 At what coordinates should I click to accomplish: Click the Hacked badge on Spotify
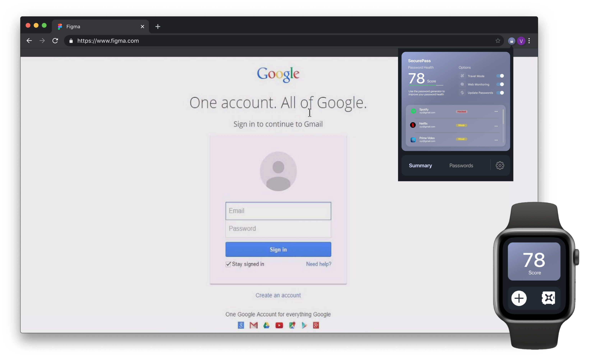point(462,111)
